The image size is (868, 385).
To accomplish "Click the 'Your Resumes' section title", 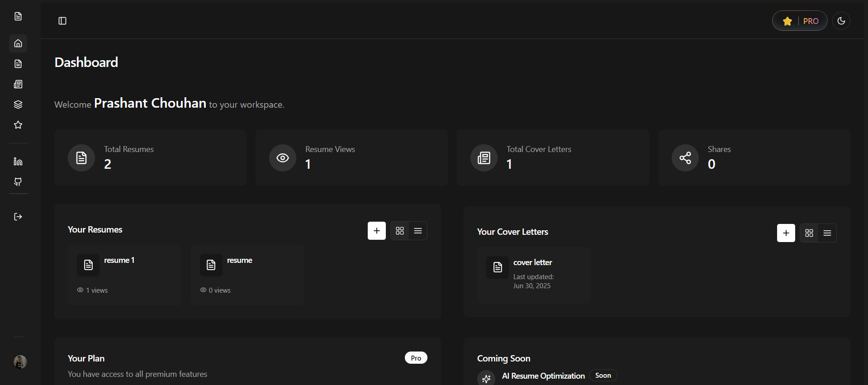I will (95, 230).
